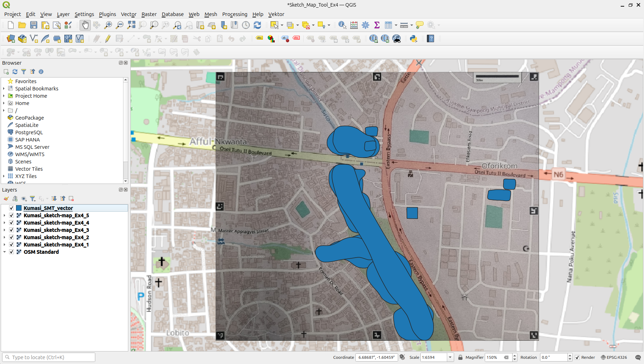Click the Open Project folder icon

coord(22,25)
